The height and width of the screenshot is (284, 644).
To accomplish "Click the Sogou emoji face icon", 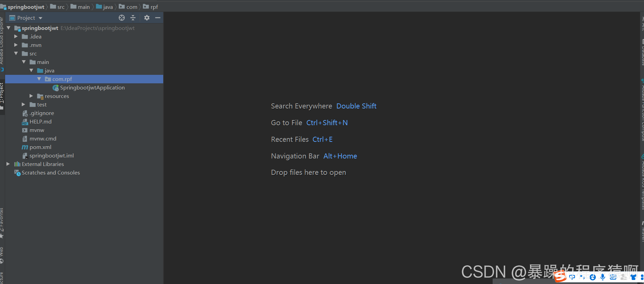I will pyautogui.click(x=593, y=277).
